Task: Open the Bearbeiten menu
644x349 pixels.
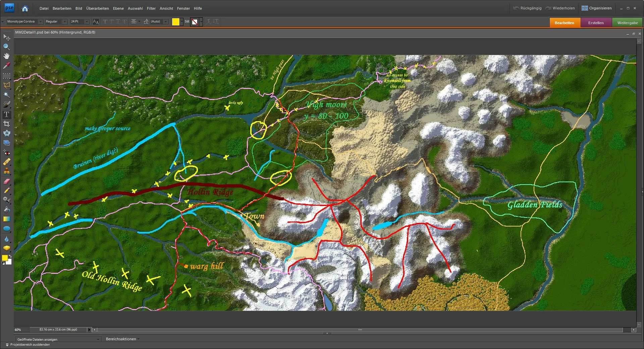Action: [x=62, y=8]
